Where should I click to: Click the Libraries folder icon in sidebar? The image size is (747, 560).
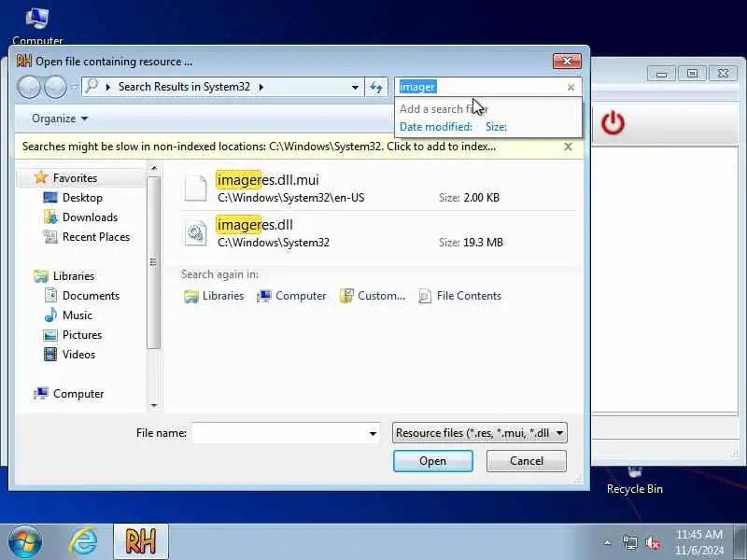(41, 276)
